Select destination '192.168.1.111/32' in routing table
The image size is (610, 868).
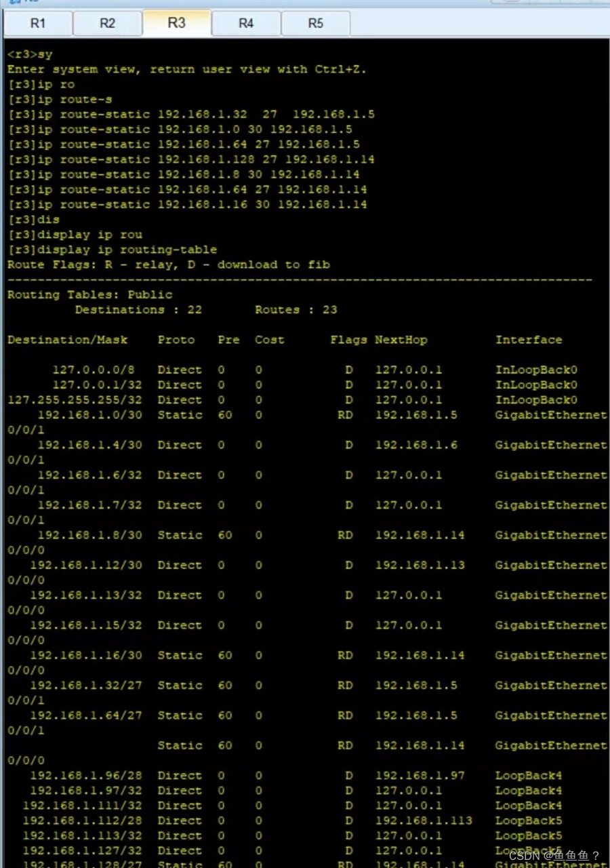coord(83,805)
